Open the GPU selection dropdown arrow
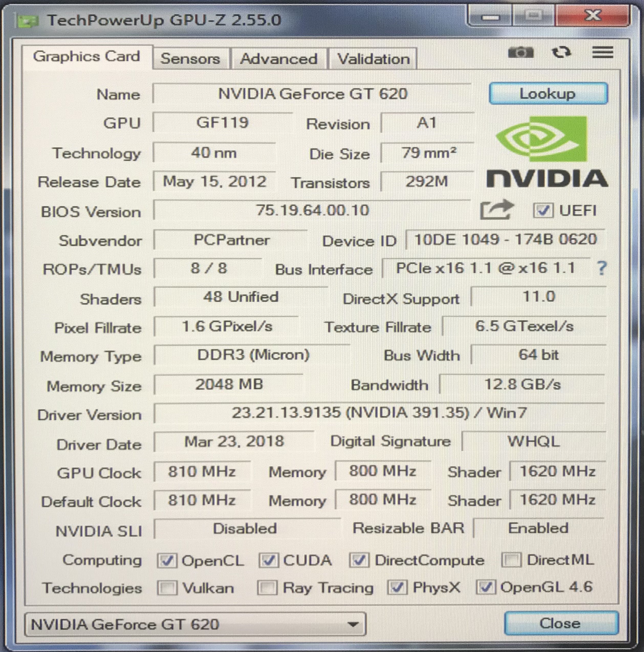 point(353,624)
